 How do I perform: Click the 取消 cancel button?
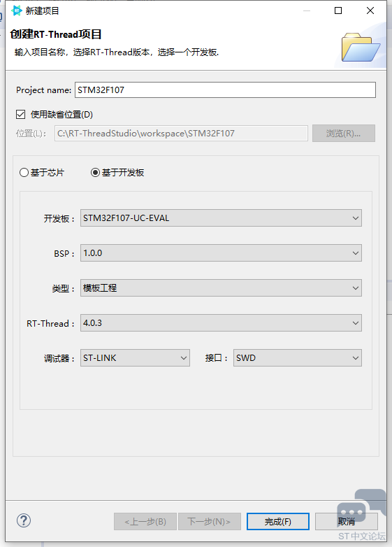pos(347,522)
